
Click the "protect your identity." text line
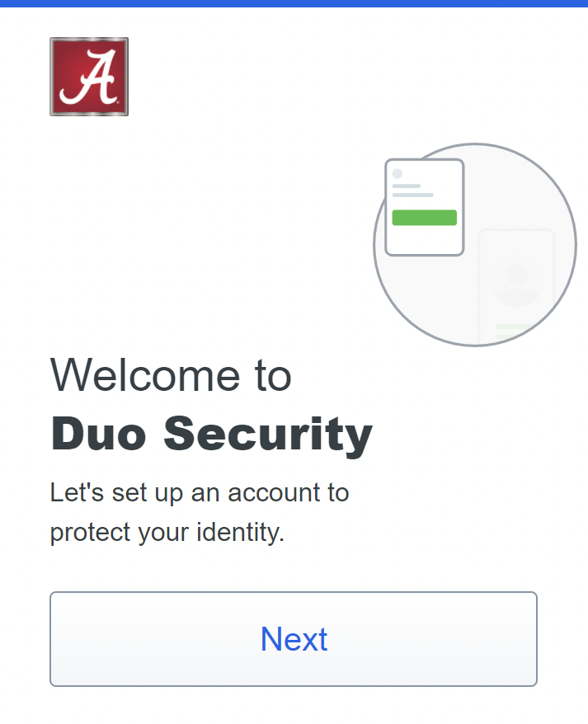[167, 533]
